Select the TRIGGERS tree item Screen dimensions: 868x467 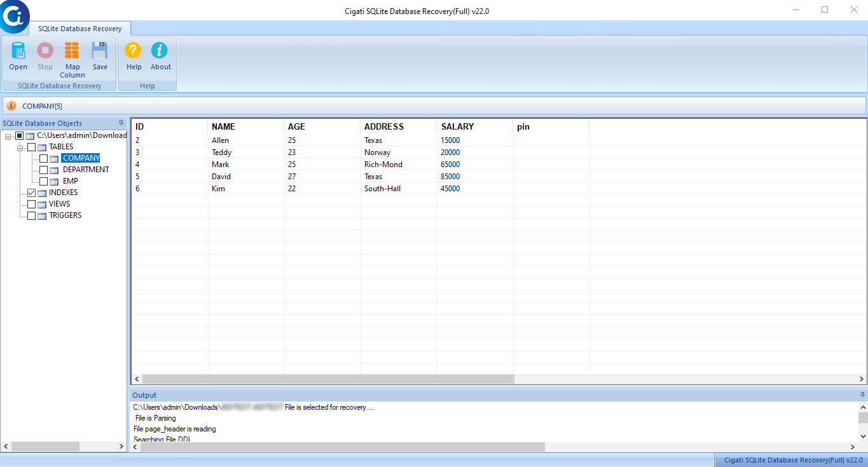(x=65, y=215)
